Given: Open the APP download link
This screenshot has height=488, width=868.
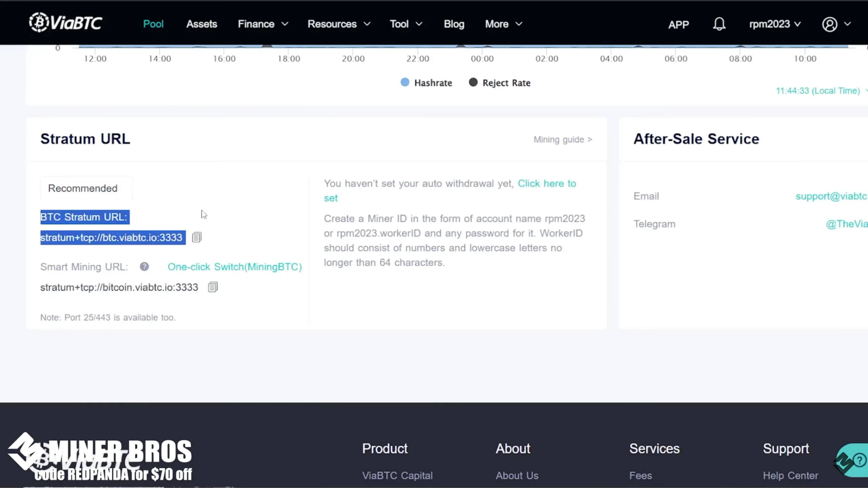Looking at the screenshot, I should tap(678, 24).
